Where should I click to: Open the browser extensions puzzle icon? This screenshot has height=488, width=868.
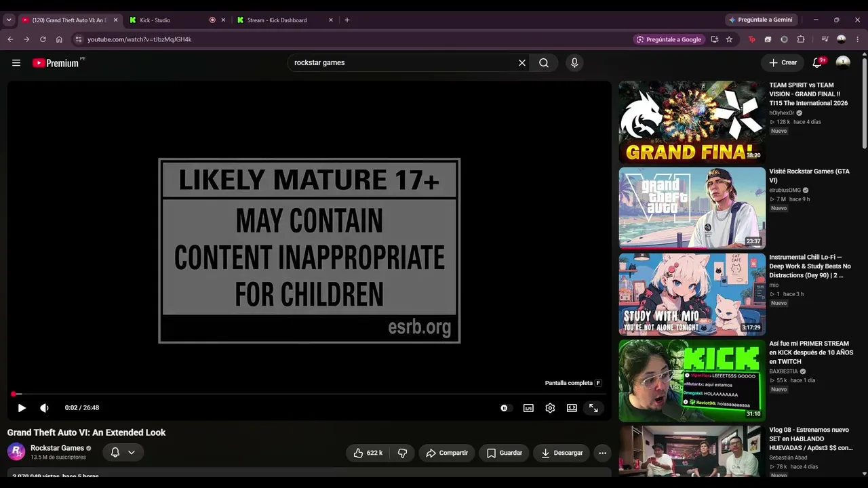pos(801,39)
